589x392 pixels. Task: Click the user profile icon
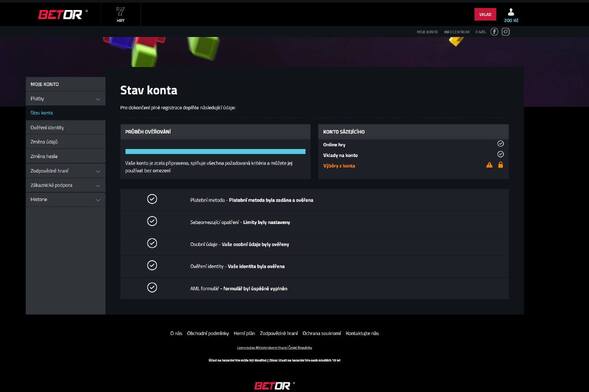510,12
